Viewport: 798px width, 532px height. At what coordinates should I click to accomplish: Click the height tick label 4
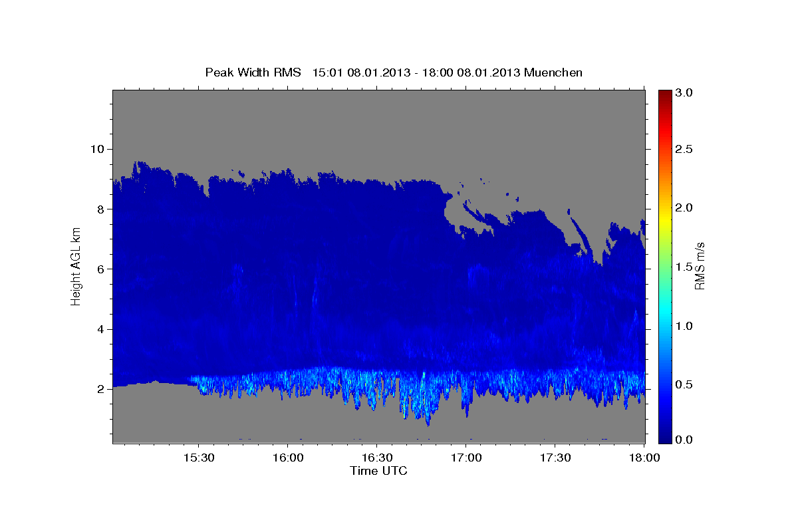coord(102,329)
